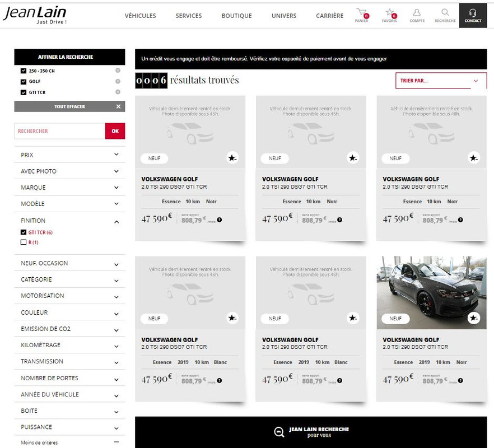Click the X on Tout Effacer bar

pyautogui.click(x=119, y=106)
